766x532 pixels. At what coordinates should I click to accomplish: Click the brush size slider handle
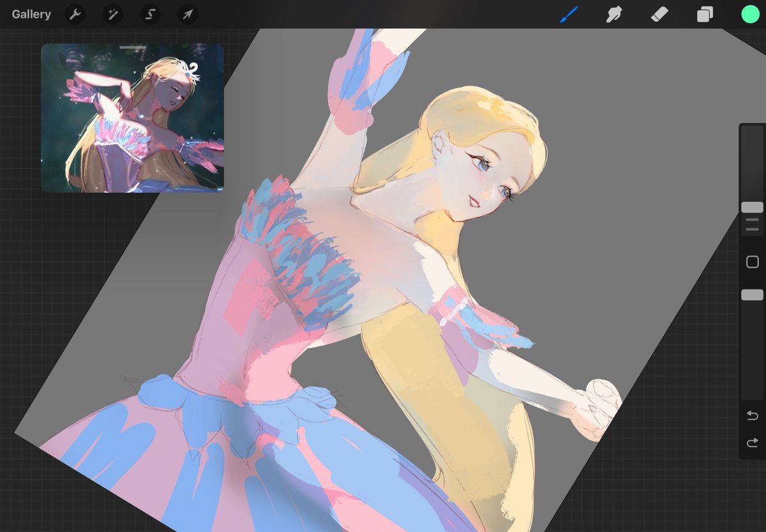pos(752,207)
